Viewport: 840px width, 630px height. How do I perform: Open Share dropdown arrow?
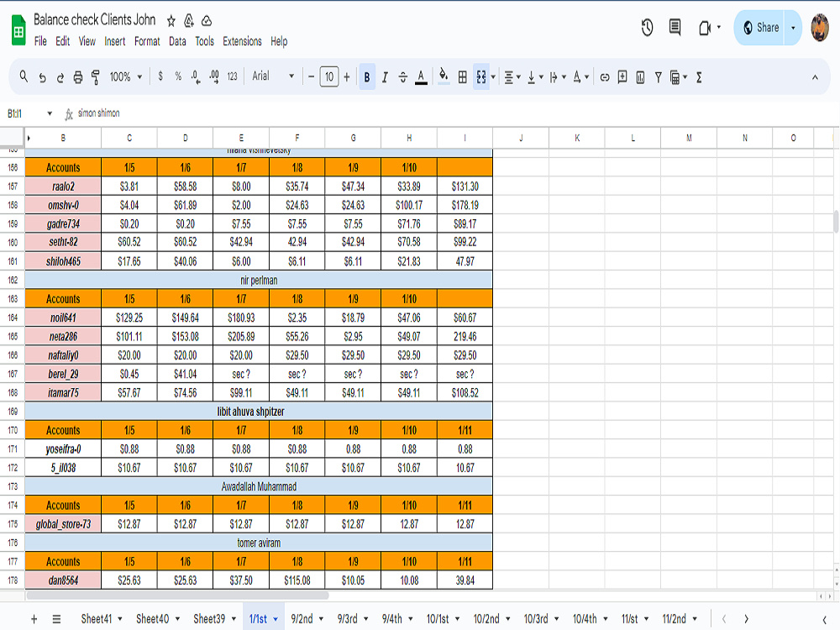tap(793, 28)
